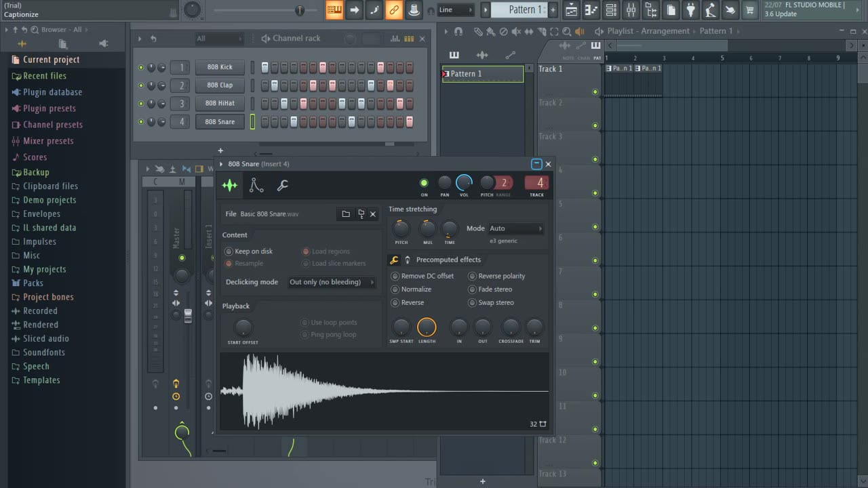The image size is (868, 488).
Task: Click the link/multilink controller icon
Action: click(394, 9)
